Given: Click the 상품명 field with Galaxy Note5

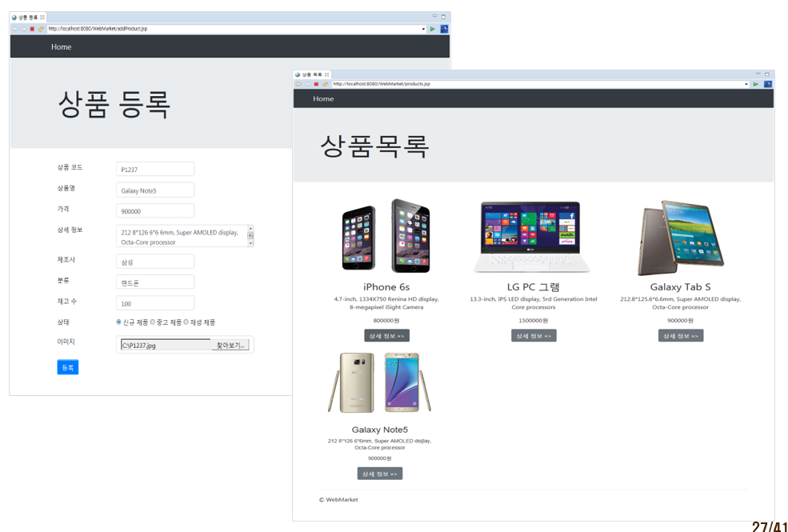Looking at the screenshot, I should [x=154, y=190].
